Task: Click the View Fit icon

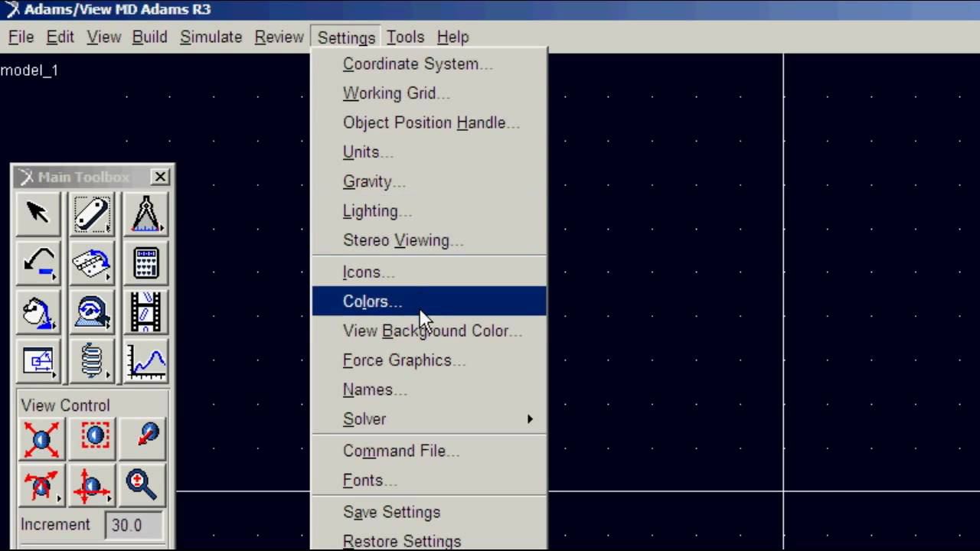Action: [x=41, y=438]
